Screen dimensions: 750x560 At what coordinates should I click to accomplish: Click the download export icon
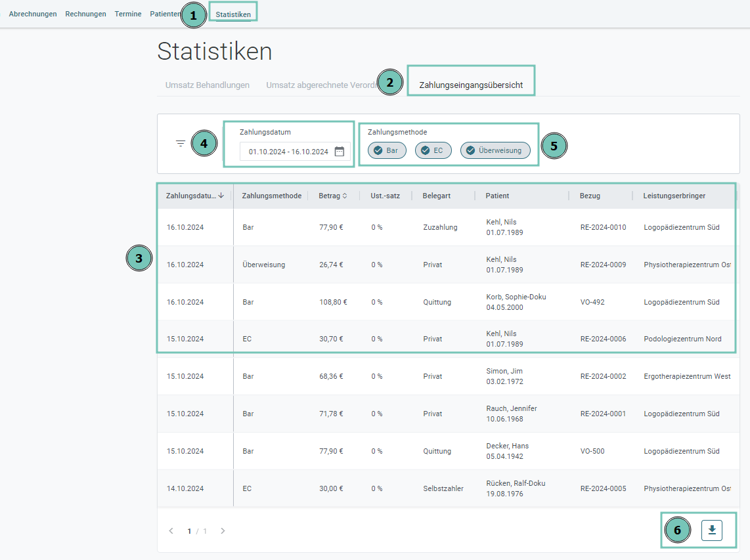coord(712,530)
